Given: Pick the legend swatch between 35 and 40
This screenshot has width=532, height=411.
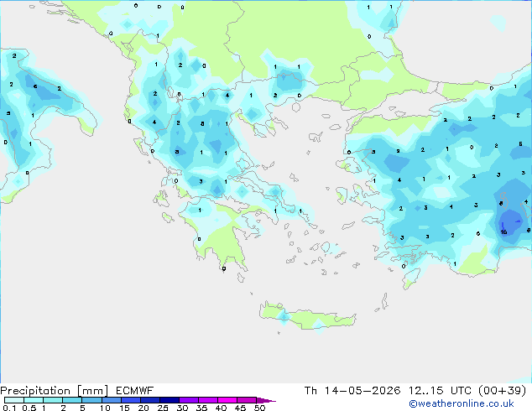Looking at the screenshot, I should [x=208, y=400].
